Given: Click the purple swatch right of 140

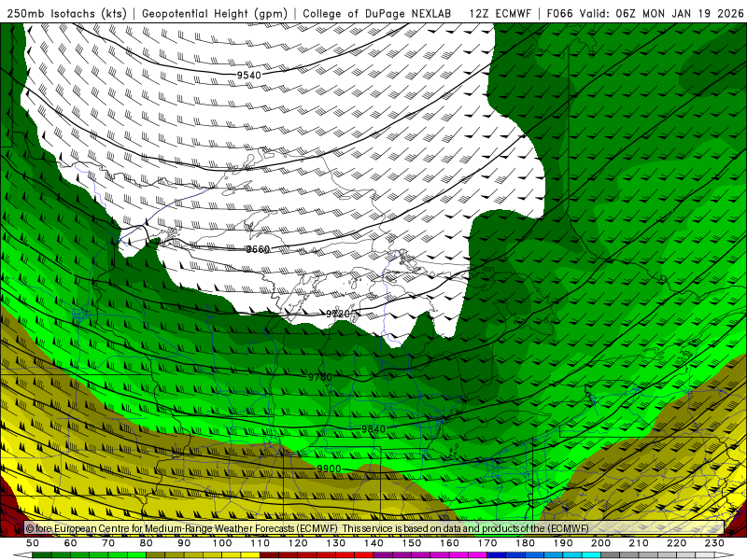Looking at the screenshot, I should coord(383,555).
